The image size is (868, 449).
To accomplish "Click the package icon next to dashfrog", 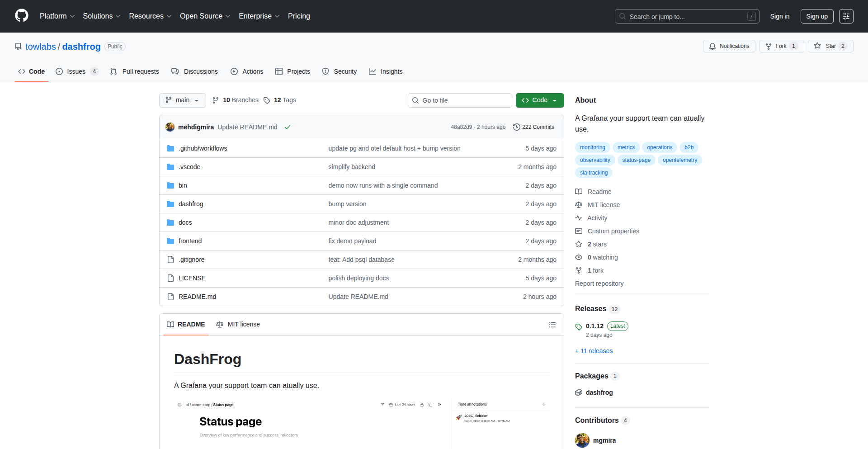I will click(x=579, y=392).
